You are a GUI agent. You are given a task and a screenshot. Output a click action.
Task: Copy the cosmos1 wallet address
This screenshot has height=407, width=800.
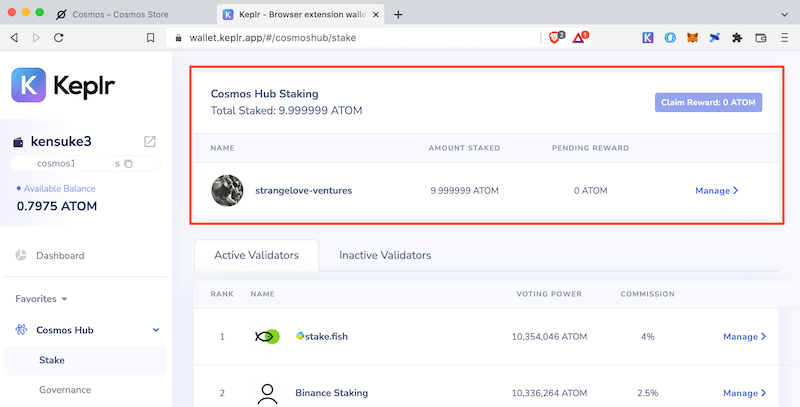pyautogui.click(x=129, y=164)
